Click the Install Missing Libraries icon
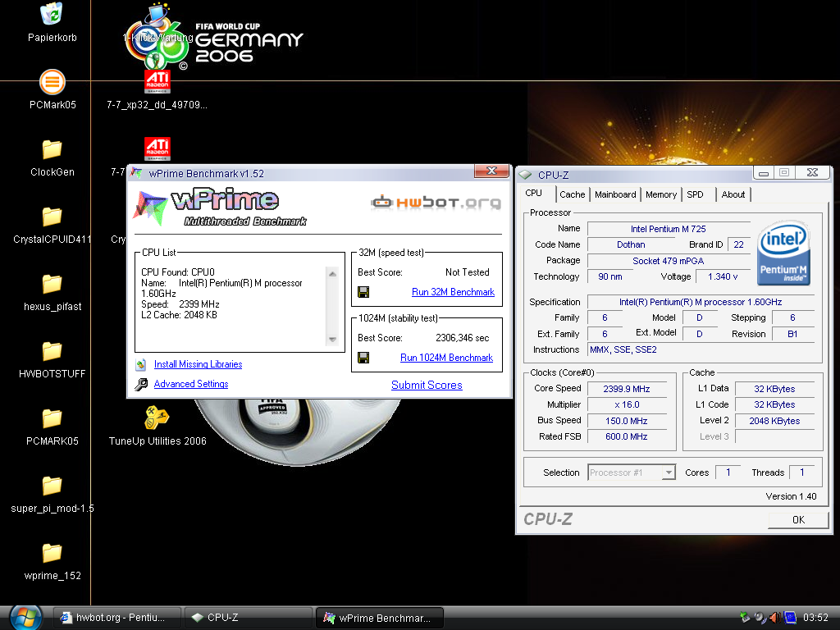Image resolution: width=840 pixels, height=630 pixels. point(141,365)
